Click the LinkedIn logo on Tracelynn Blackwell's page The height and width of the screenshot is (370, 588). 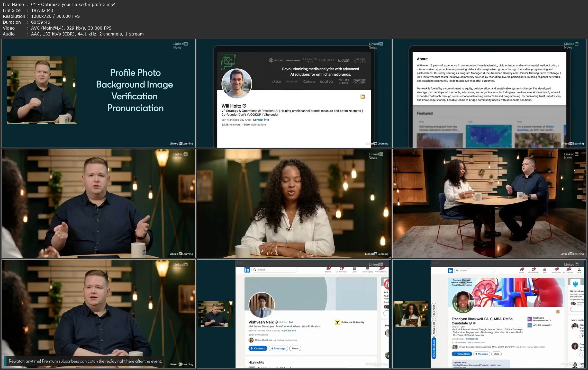450,270
